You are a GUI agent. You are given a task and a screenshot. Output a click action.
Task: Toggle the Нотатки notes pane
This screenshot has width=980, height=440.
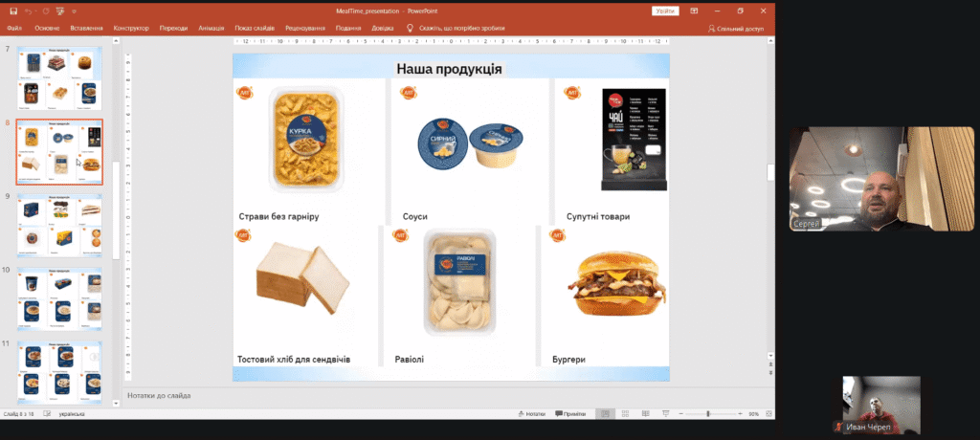point(530,413)
